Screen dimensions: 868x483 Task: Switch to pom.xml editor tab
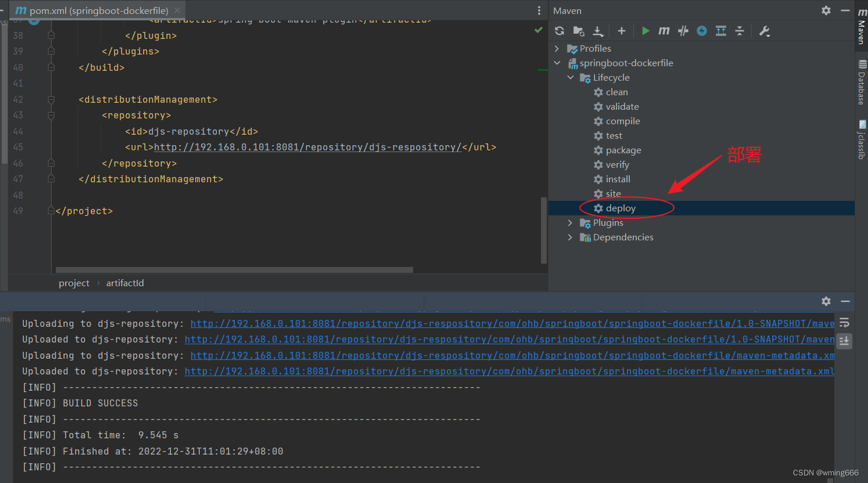[x=99, y=10]
